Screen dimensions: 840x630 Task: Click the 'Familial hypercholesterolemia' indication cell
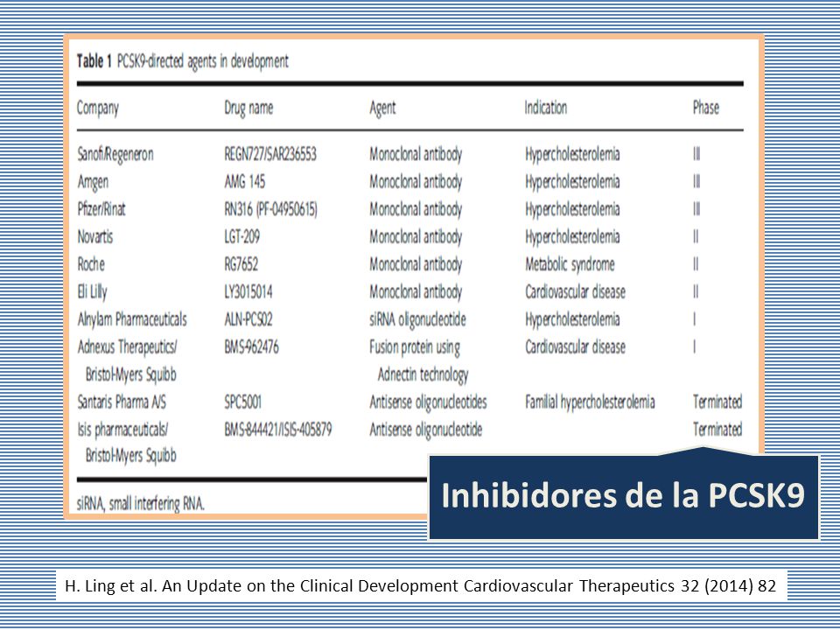point(590,402)
